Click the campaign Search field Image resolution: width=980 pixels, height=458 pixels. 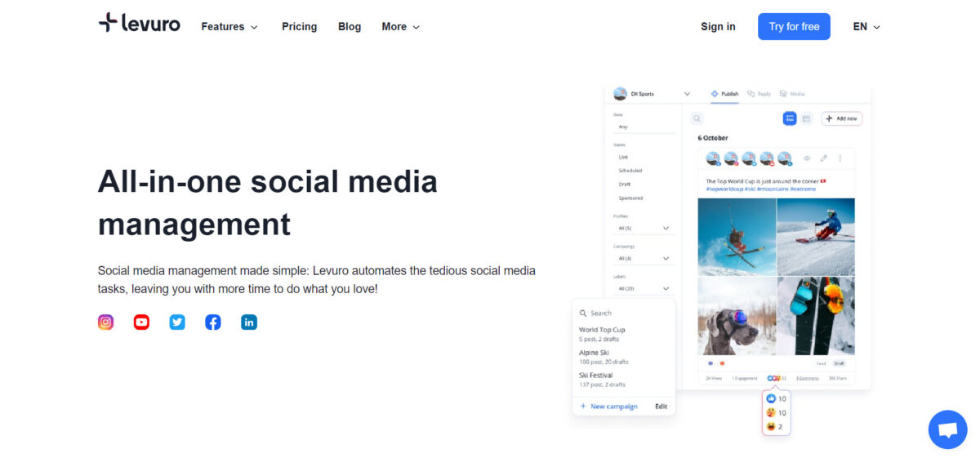pyautogui.click(x=624, y=313)
